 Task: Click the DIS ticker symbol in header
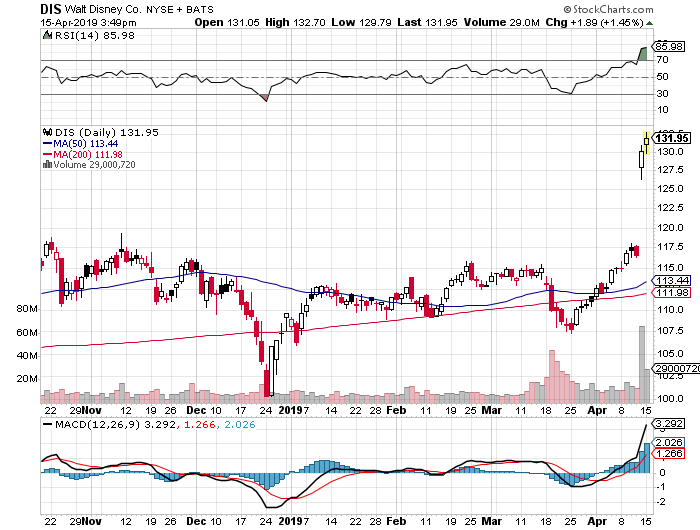[50, 9]
